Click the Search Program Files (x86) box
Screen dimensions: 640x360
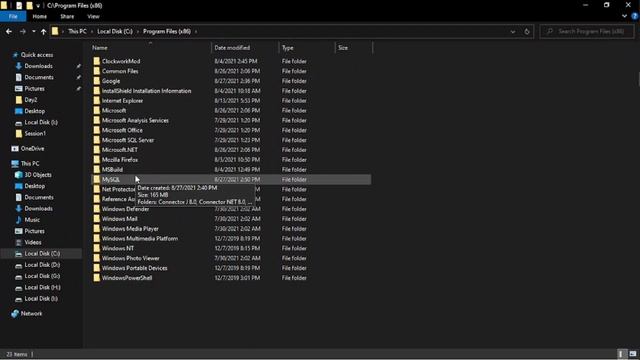587,31
